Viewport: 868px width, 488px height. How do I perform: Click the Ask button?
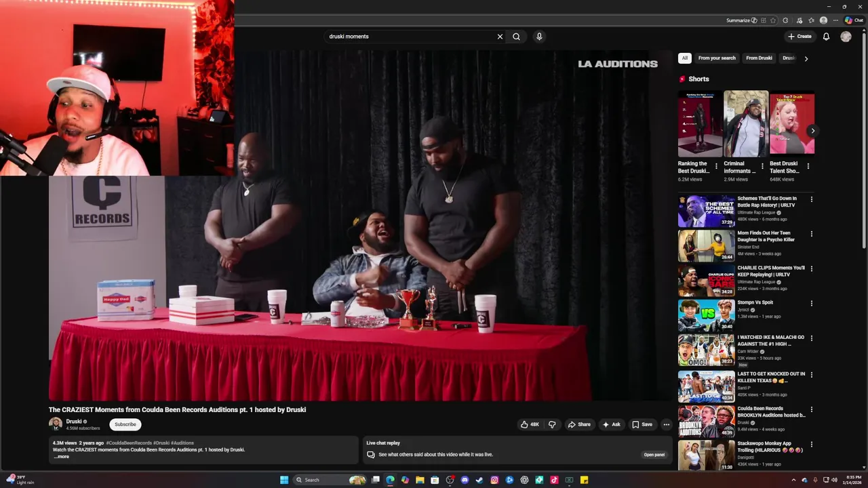click(x=611, y=424)
